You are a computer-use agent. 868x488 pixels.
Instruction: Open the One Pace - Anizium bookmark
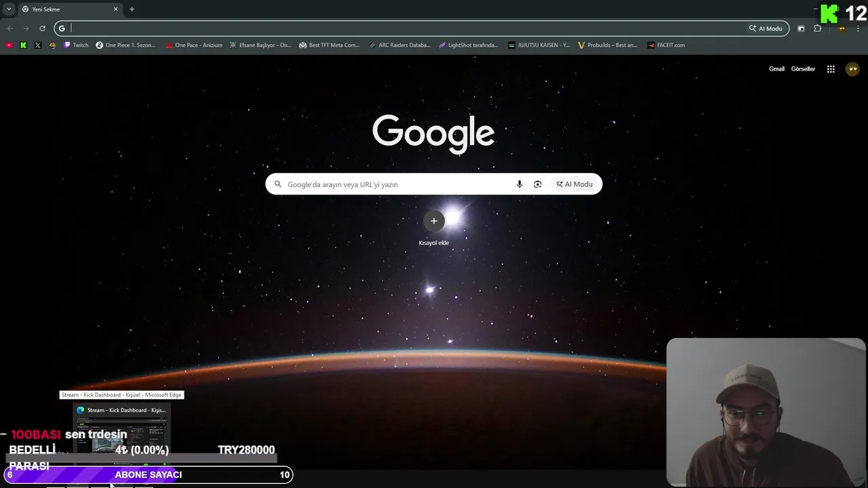194,45
